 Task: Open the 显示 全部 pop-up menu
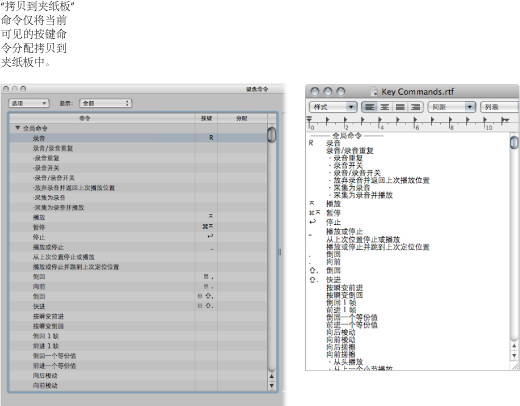pos(106,103)
